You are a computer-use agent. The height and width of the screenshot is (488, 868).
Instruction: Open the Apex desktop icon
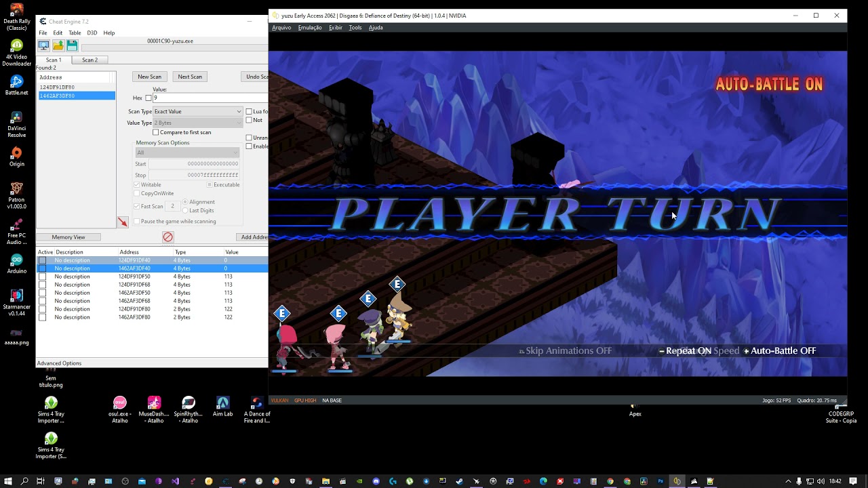coord(635,409)
